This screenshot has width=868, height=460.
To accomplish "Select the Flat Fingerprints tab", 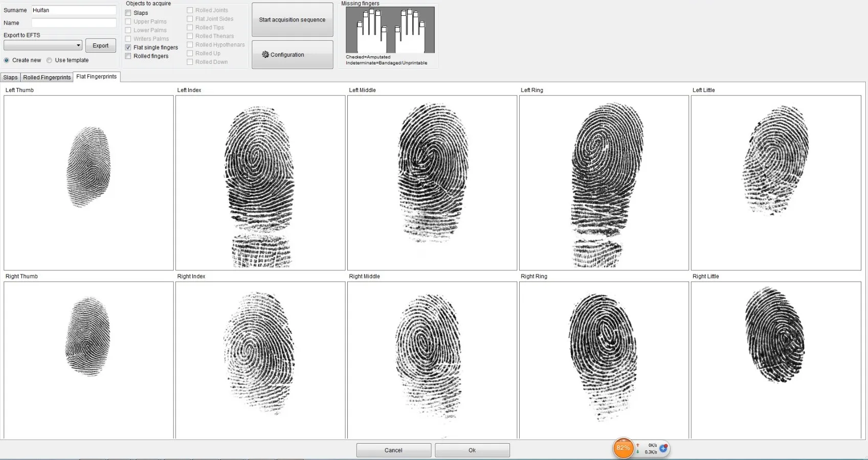I will [x=96, y=76].
